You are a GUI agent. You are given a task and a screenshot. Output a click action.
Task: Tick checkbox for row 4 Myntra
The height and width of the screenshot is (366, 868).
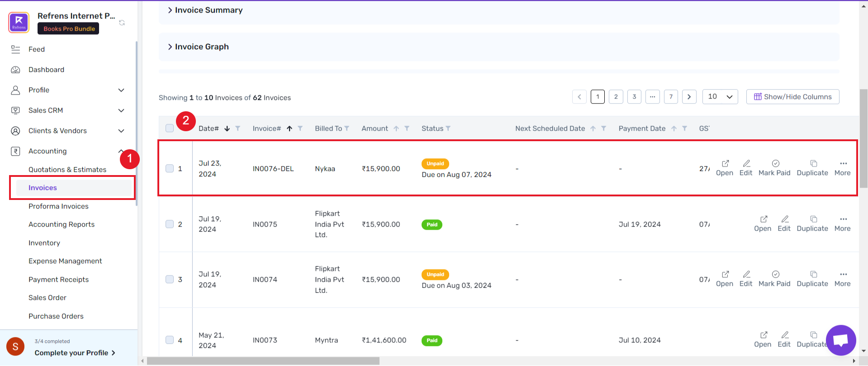click(x=170, y=340)
